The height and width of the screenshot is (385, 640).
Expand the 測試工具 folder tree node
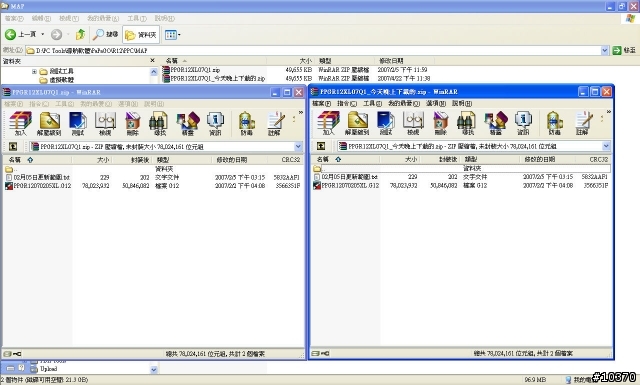click(x=34, y=71)
